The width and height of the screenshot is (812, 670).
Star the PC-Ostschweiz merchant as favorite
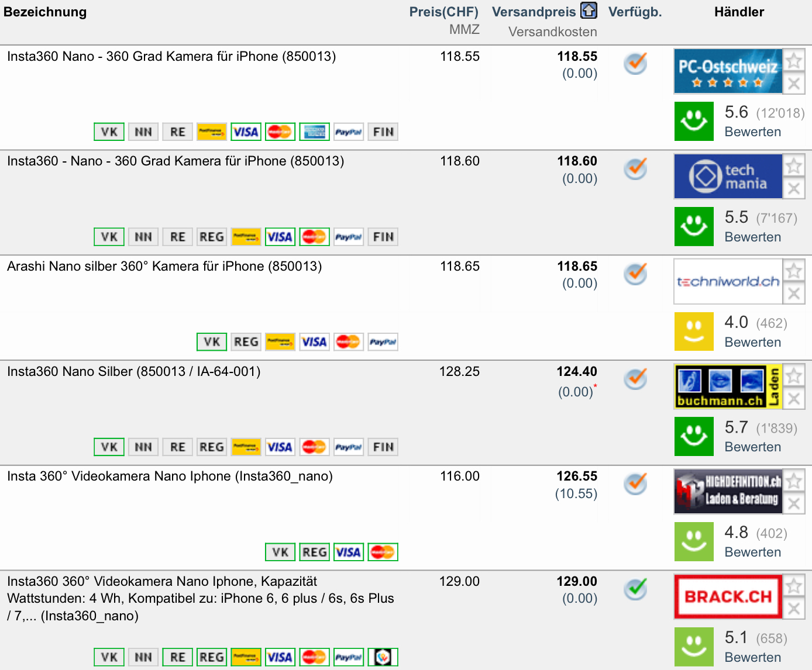794,60
